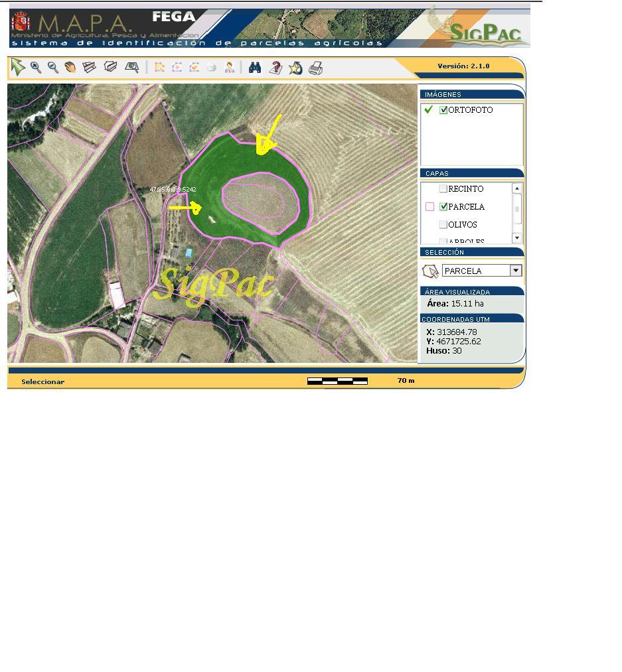This screenshot has height=672, width=622.
Task: Click the printer icon to print map
Action: tap(316, 68)
